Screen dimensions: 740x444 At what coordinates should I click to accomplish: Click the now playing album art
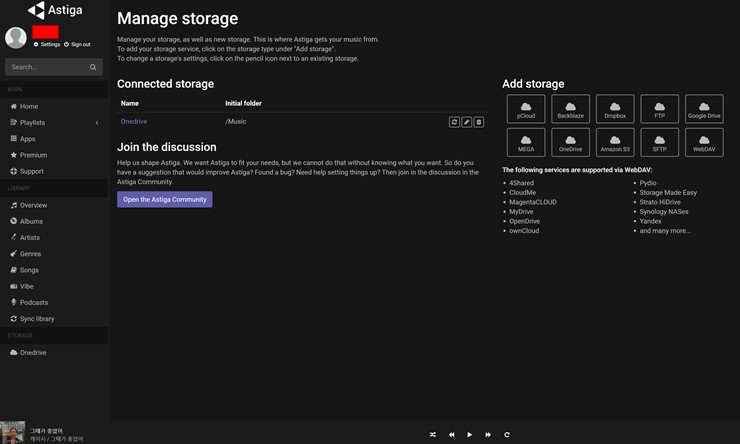(13, 433)
